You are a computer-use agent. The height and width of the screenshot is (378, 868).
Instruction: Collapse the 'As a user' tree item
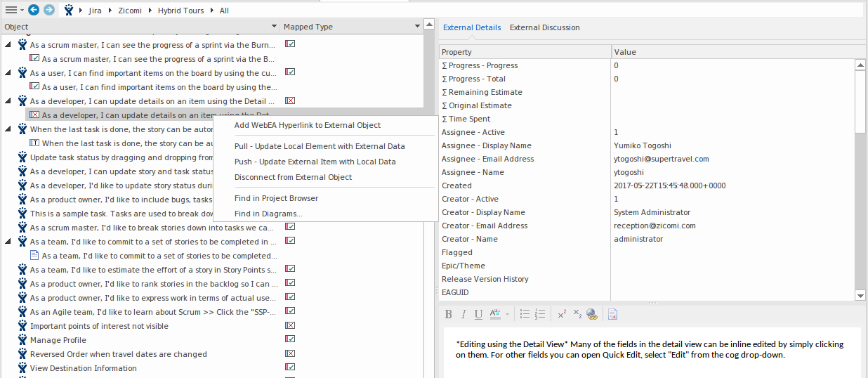click(x=8, y=72)
